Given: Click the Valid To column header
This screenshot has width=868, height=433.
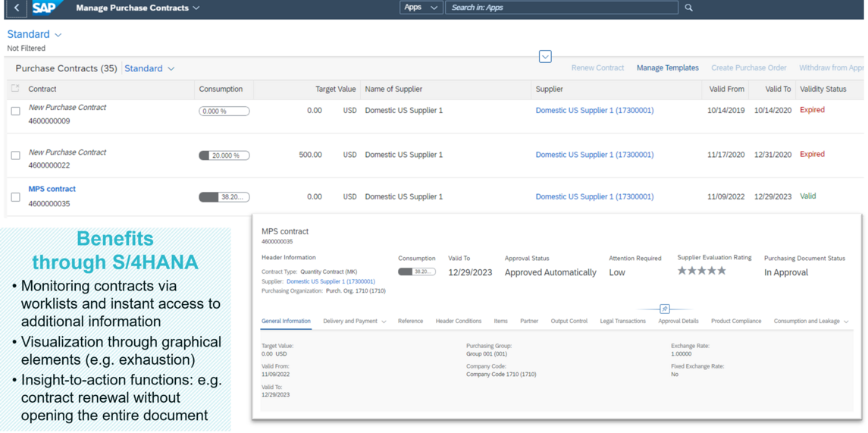Looking at the screenshot, I should coord(778,89).
